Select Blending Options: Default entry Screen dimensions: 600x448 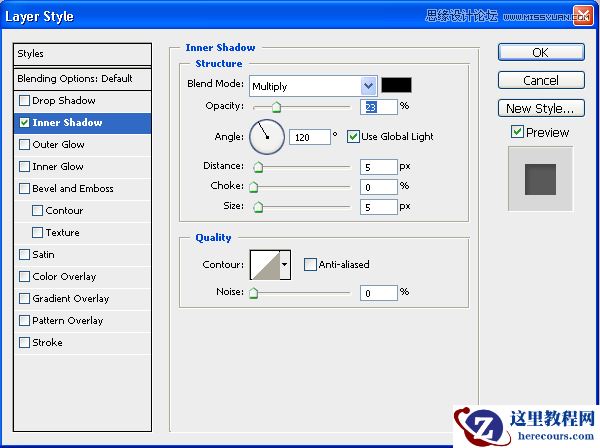[75, 79]
